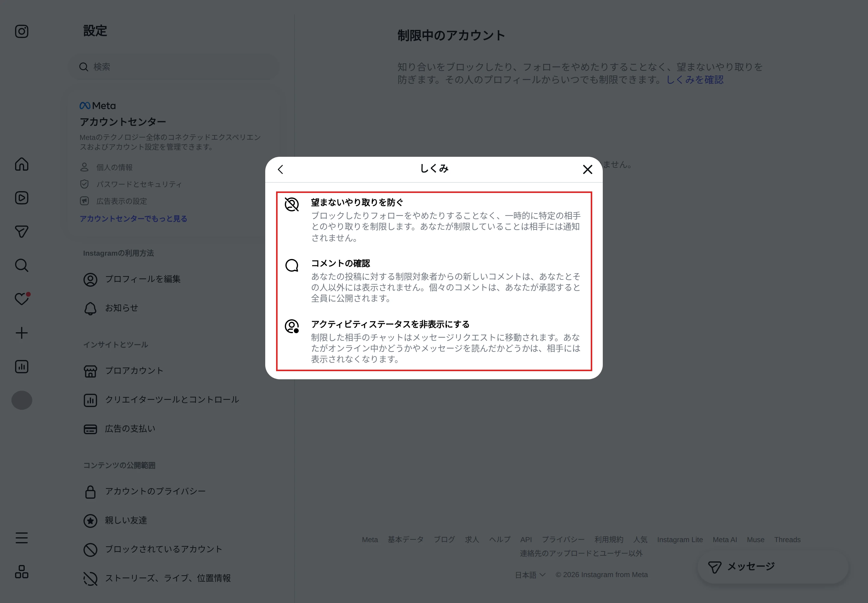The image size is (868, 603).
Task: Click the create plus icon
Action: pyautogui.click(x=21, y=333)
